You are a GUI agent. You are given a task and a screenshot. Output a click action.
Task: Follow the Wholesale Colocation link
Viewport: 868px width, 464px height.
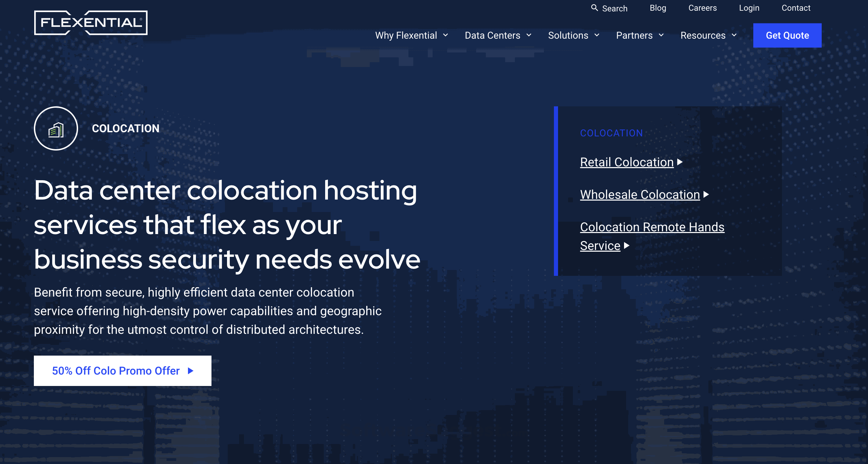pos(640,195)
